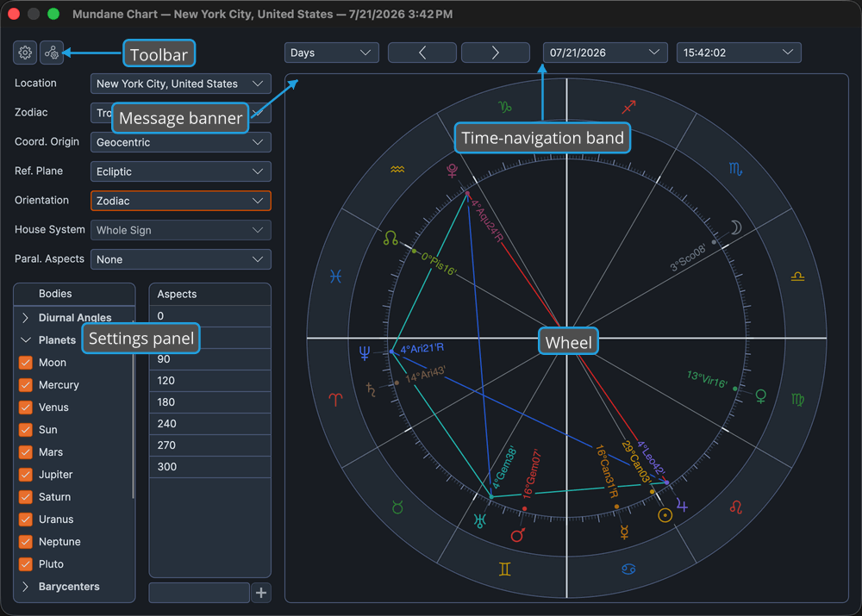Select the 180 degree aspect row

point(210,402)
